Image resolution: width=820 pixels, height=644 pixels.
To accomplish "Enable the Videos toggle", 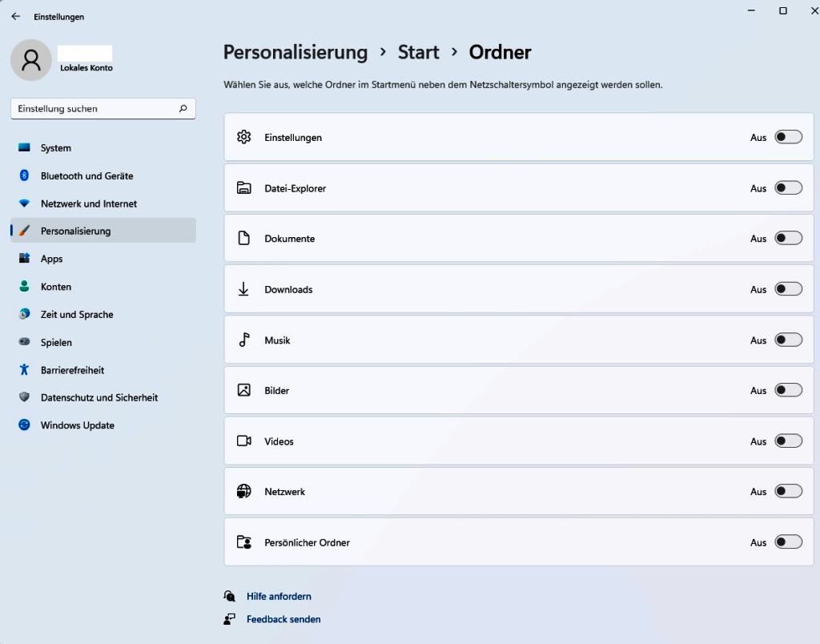I will click(788, 441).
